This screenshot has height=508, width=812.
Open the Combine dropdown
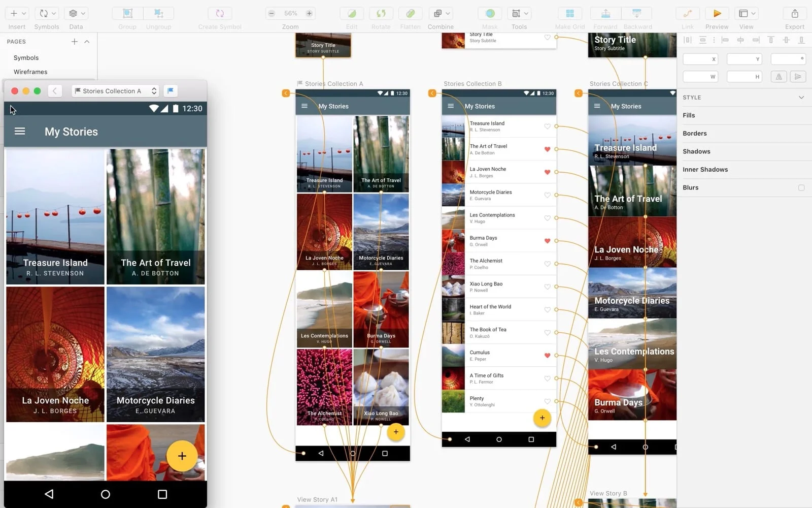point(441,13)
